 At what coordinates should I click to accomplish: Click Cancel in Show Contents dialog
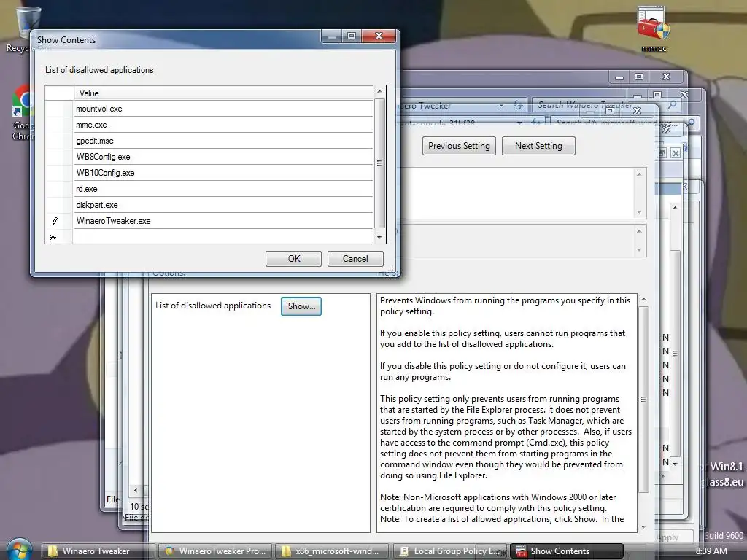[355, 259]
